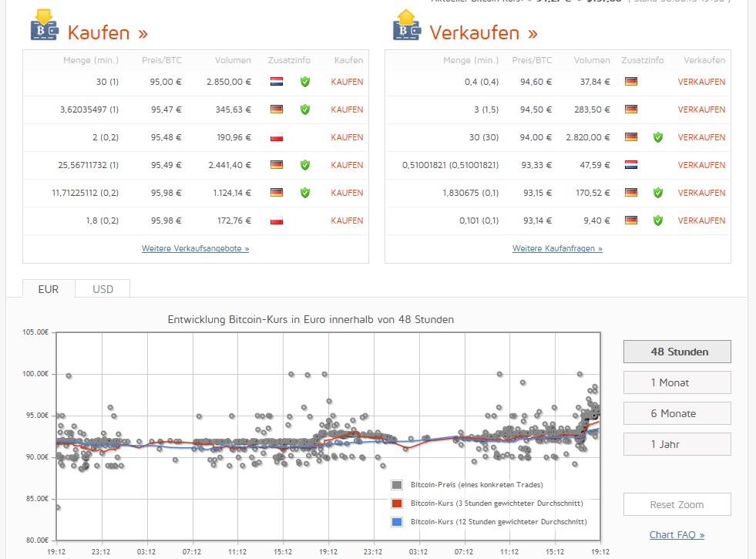The height and width of the screenshot is (559, 756).
Task: Click green shield in 93,15 € sell row
Action: (658, 193)
